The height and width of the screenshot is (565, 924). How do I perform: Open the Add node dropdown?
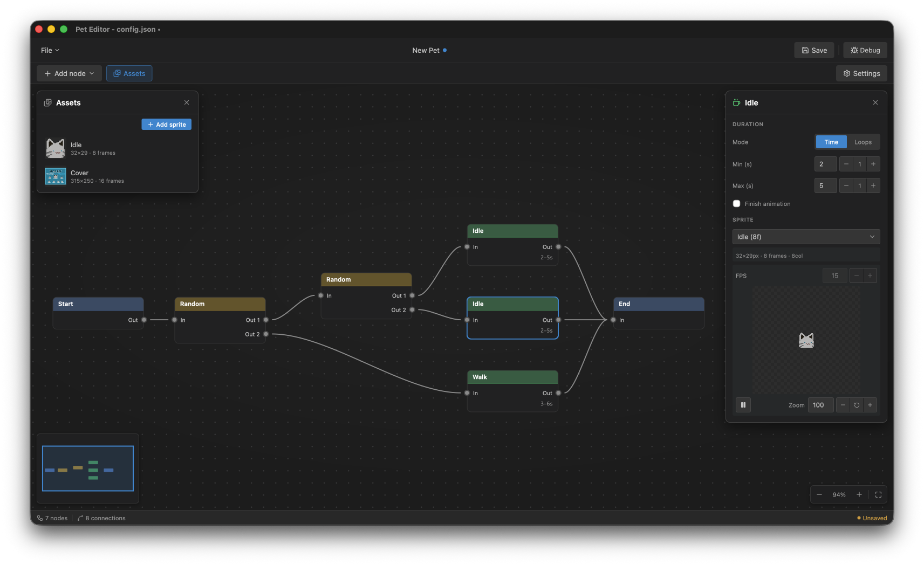[x=69, y=73]
